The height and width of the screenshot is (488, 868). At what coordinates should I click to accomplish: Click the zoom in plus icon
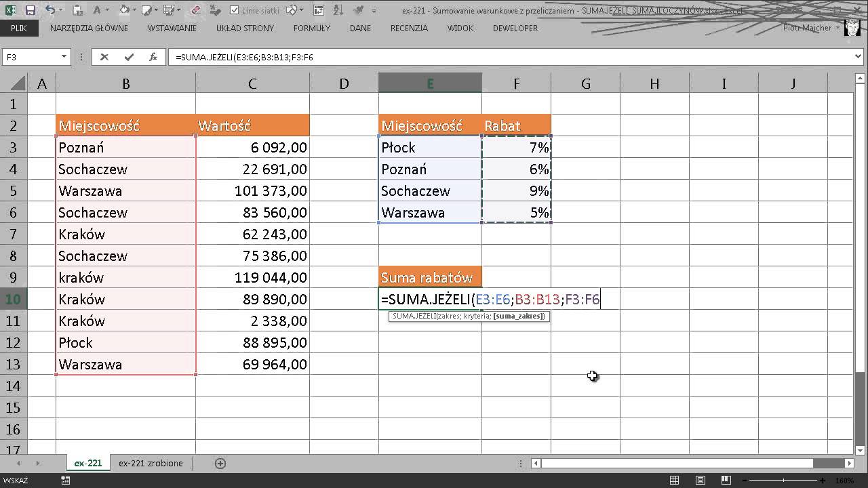[x=823, y=480]
